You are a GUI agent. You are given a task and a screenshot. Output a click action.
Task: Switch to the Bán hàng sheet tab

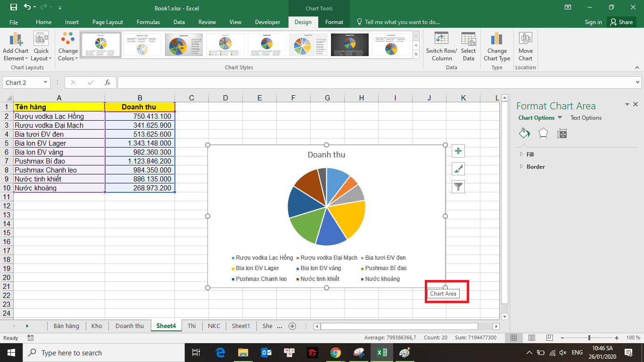click(x=66, y=326)
